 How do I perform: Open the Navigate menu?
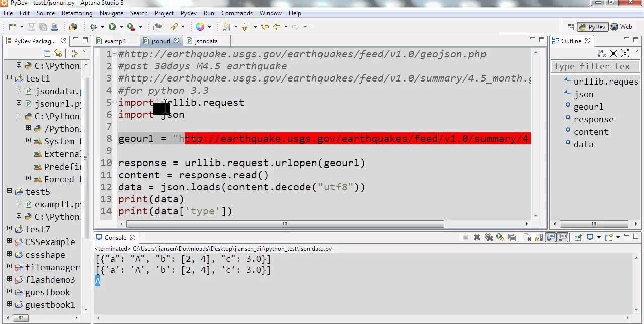click(x=111, y=13)
